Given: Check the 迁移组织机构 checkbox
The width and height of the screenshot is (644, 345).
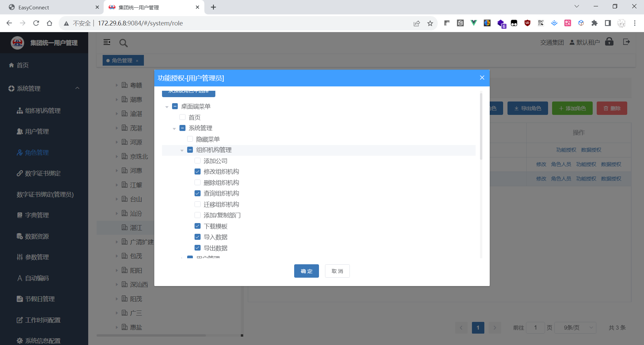Looking at the screenshot, I should (198, 204).
